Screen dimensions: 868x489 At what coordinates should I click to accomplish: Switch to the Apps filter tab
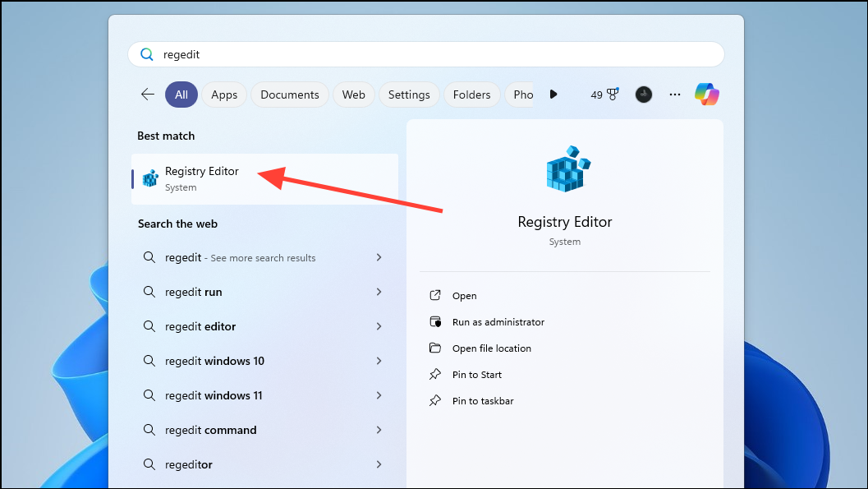[x=224, y=95]
